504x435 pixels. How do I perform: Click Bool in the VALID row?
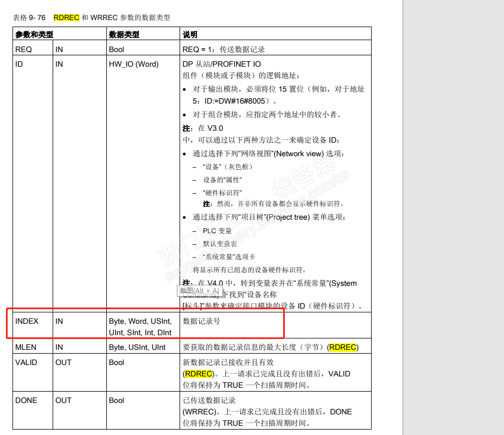116,362
